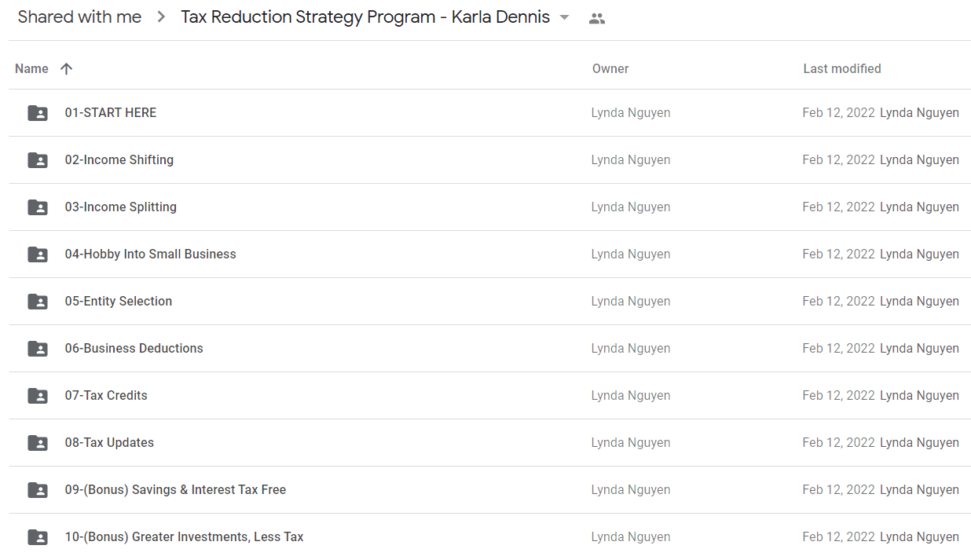Click the shared folder icon for 08-Tax Updates
971x560 pixels.
click(x=38, y=443)
